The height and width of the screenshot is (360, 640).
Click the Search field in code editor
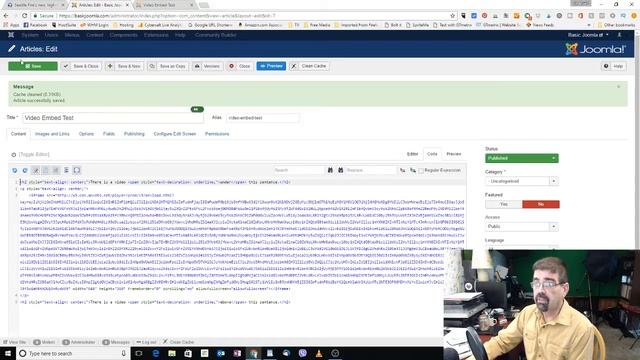tap(299, 170)
